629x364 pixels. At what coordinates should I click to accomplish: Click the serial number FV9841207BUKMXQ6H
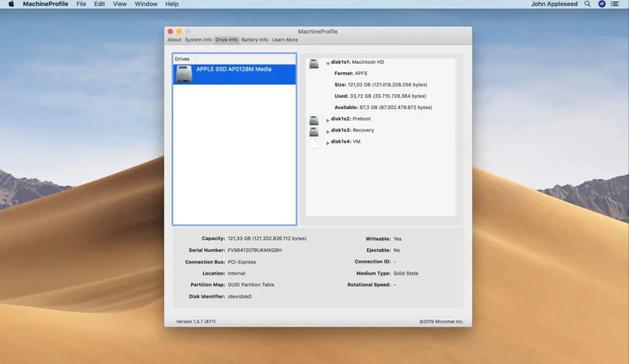[x=255, y=250]
